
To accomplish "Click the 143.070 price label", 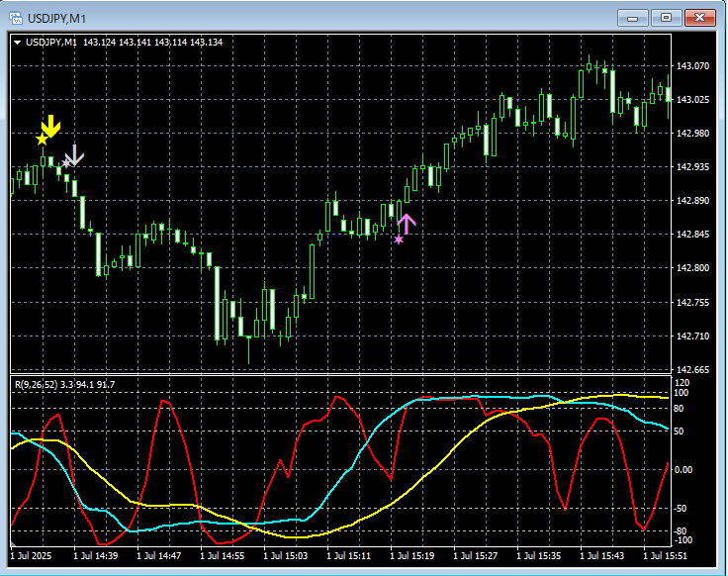I will point(692,66).
